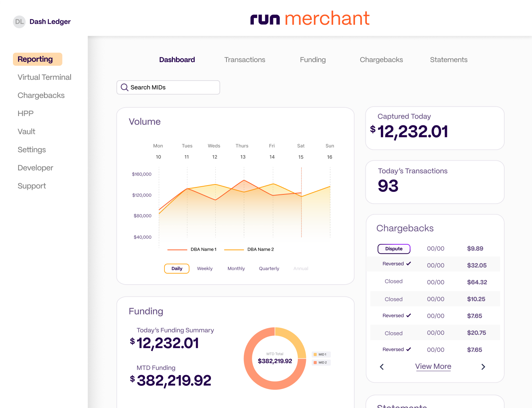Select the Daily volume view
This screenshot has width=532, height=408.
point(177,268)
